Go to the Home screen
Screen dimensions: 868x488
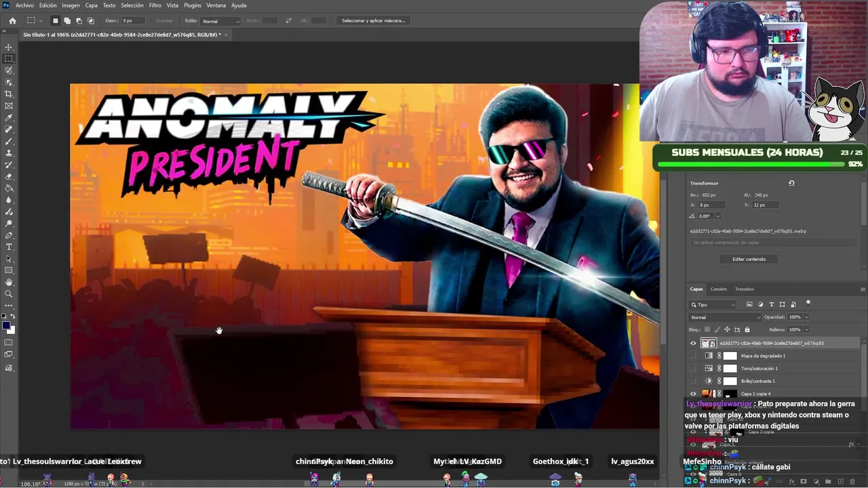[12, 21]
